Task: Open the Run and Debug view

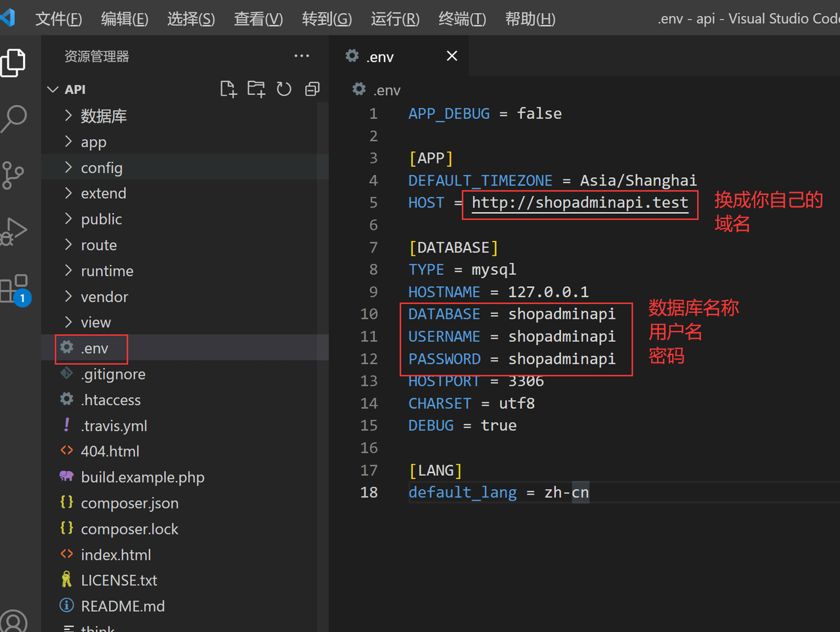Action: coord(14,231)
